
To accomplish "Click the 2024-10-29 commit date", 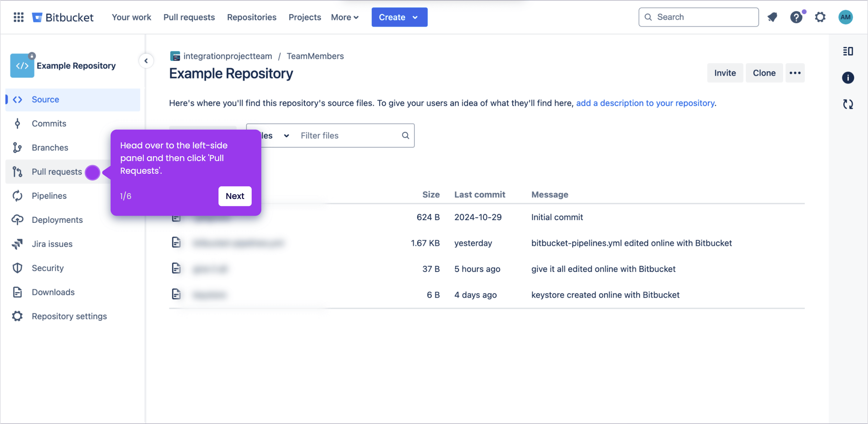I will pyautogui.click(x=478, y=217).
